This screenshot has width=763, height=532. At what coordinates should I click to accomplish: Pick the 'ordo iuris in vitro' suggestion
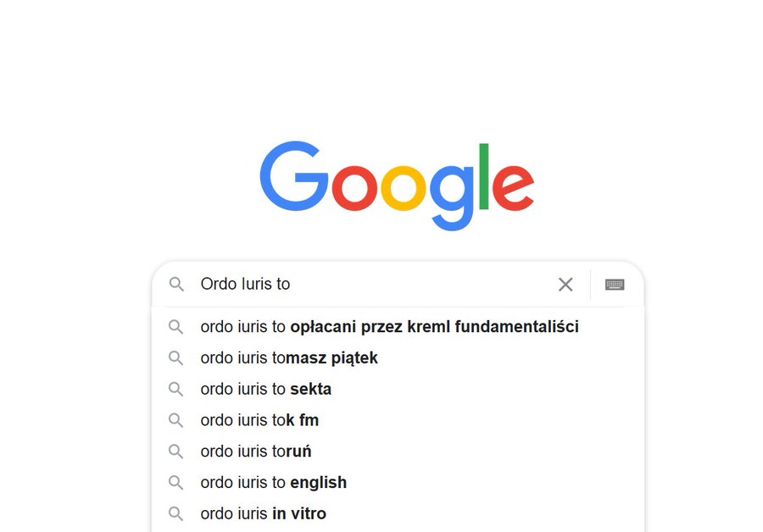[x=263, y=513]
